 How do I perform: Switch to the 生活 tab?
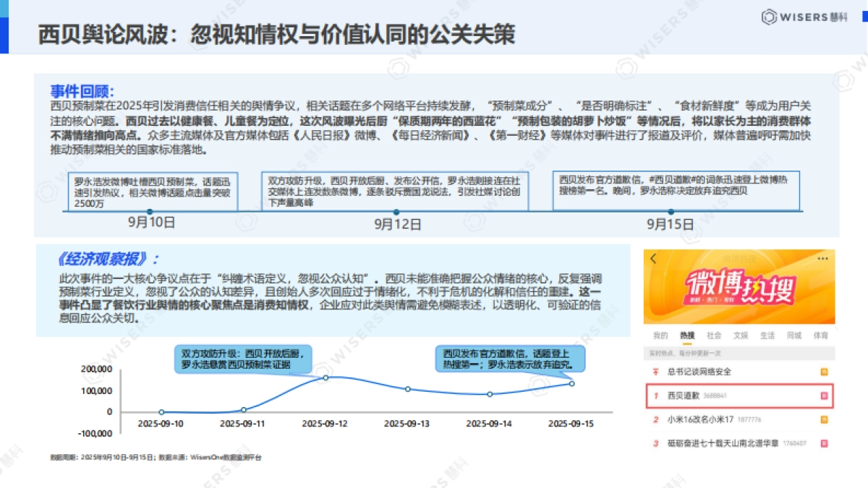(x=767, y=335)
